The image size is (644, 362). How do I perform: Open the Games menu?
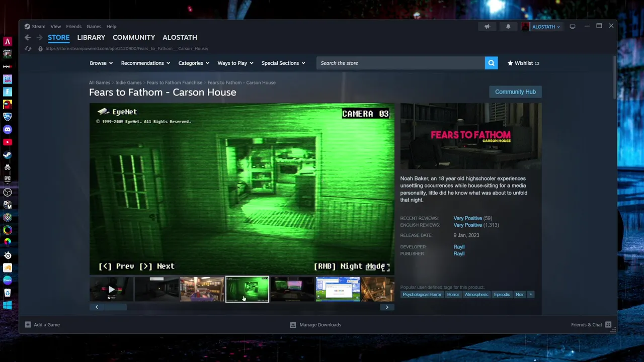click(x=94, y=27)
